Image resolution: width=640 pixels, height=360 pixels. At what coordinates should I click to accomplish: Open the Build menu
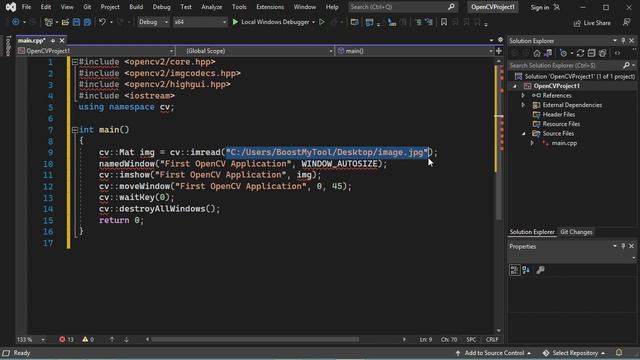(x=136, y=7)
